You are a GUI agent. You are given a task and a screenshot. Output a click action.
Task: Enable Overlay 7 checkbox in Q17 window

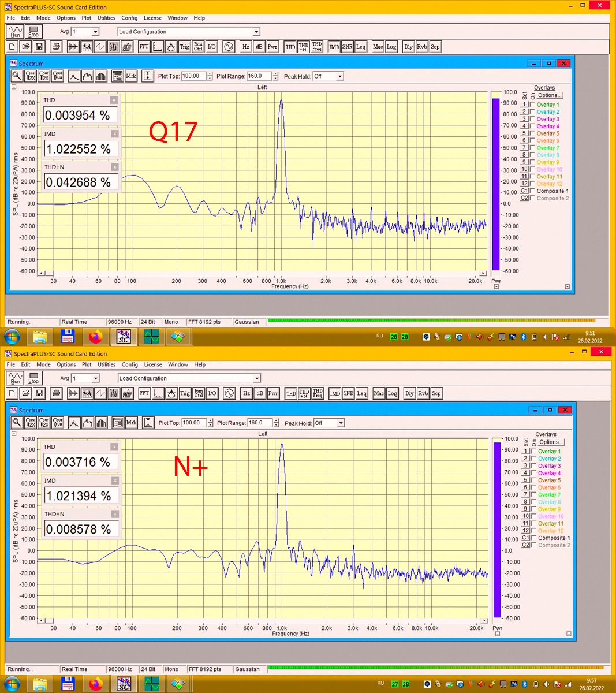(533, 148)
